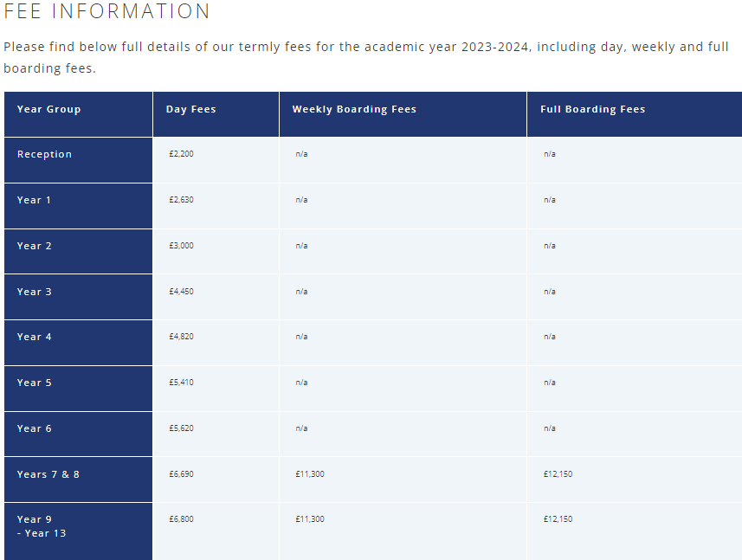Click the Year 4 row label
The image size is (742, 560).
34,337
